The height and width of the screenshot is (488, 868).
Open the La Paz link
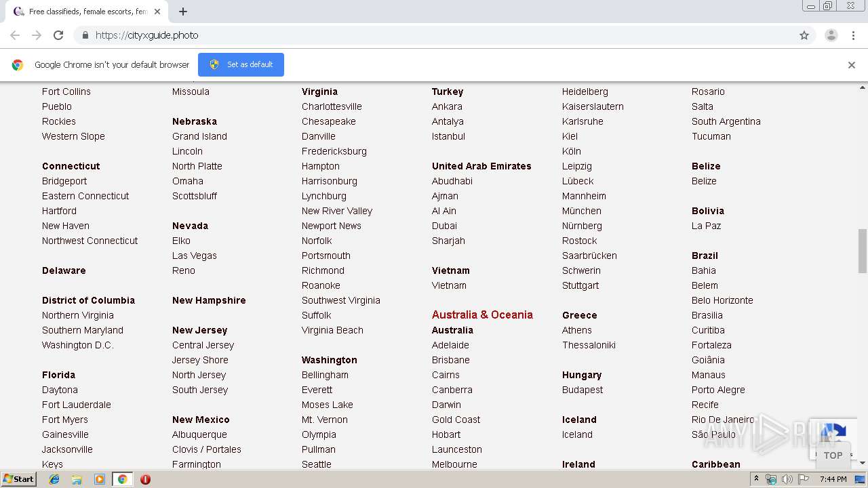tap(707, 226)
